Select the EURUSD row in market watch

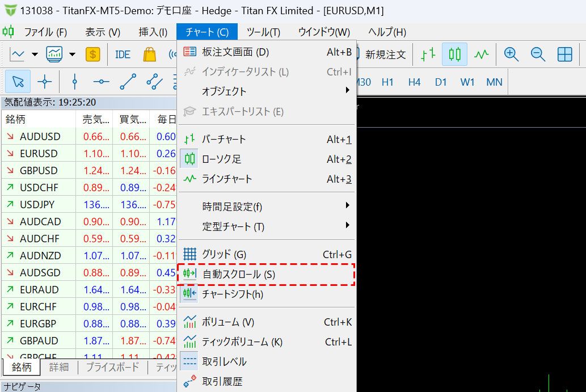(x=39, y=154)
